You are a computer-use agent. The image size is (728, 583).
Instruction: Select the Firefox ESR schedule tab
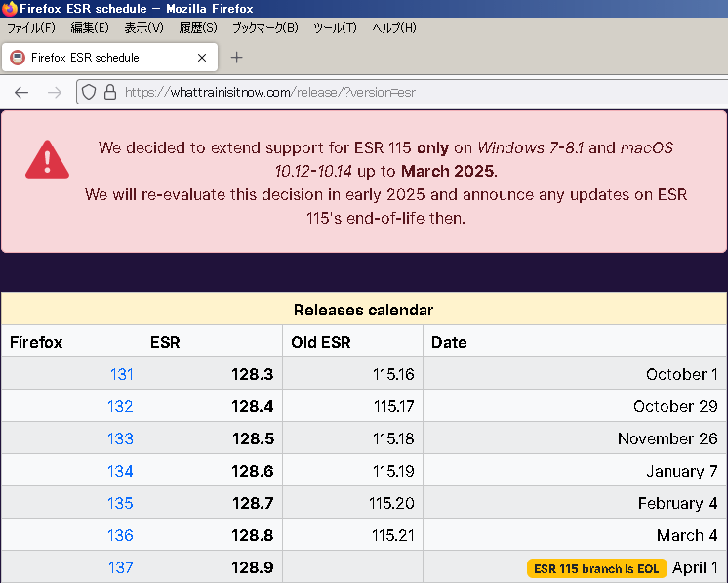click(110, 58)
